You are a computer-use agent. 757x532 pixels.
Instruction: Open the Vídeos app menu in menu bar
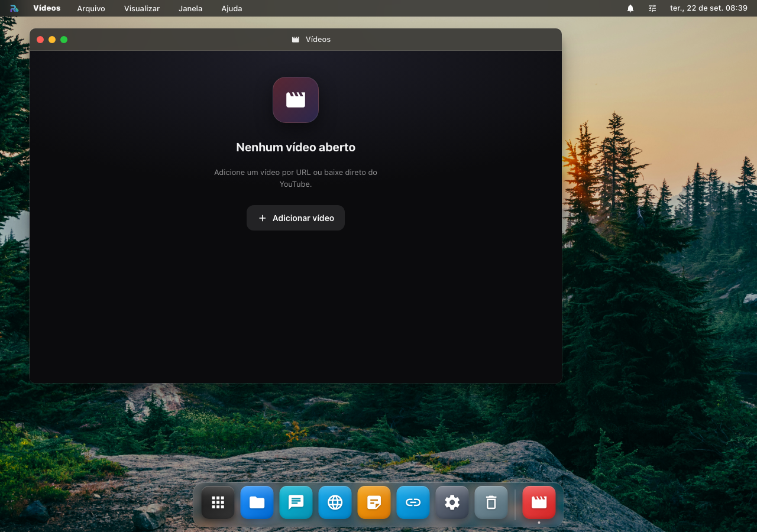click(47, 8)
